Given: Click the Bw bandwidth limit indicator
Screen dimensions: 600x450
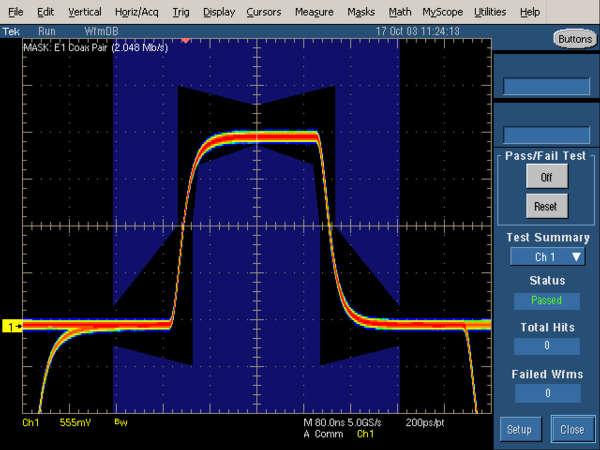Looking at the screenshot, I should 120,423.
